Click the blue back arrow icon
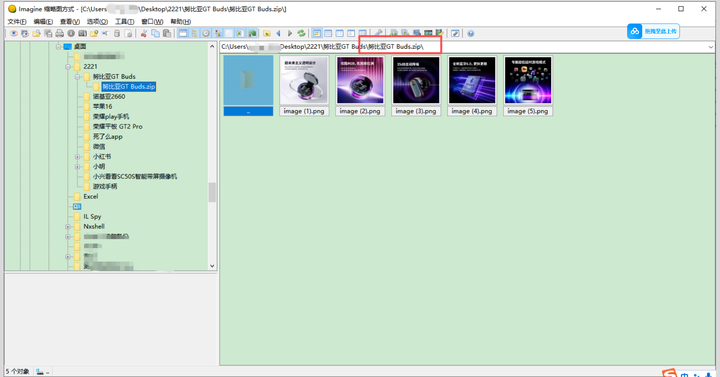 pos(278,34)
